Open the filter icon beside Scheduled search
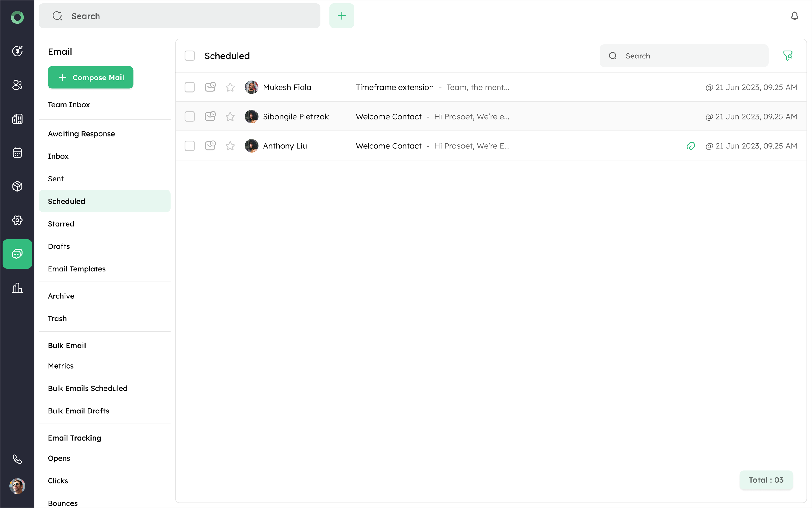812x508 pixels. [787, 56]
